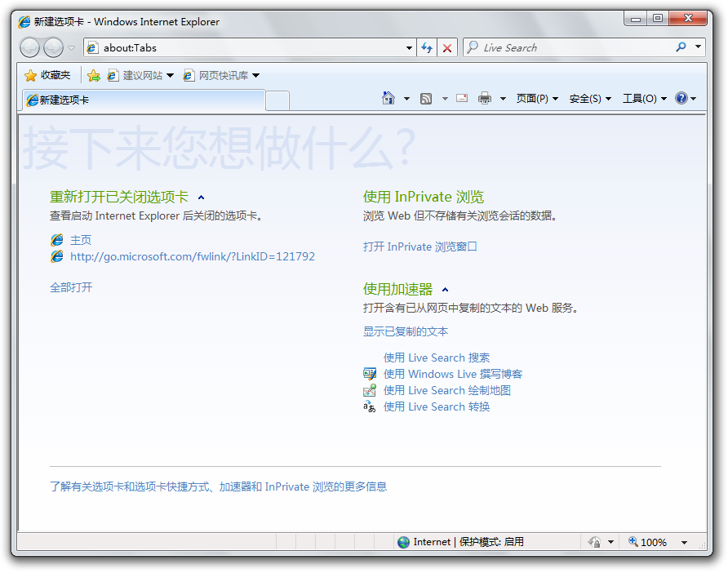Click the Read Mail envelope icon

pyautogui.click(x=462, y=98)
